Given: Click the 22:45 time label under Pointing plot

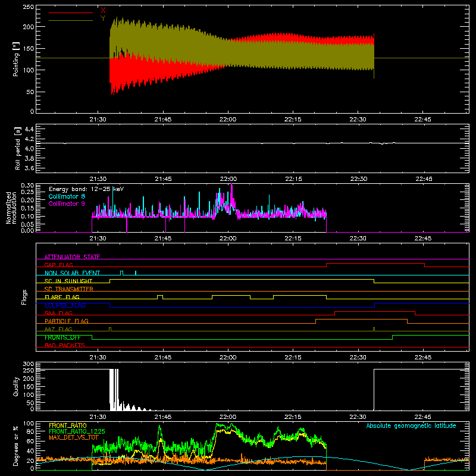Looking at the screenshot, I should click(422, 120).
